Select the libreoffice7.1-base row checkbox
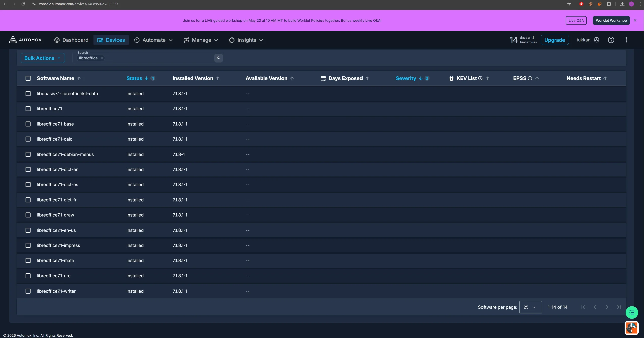Viewport: 644px width, 338px height. click(28, 124)
